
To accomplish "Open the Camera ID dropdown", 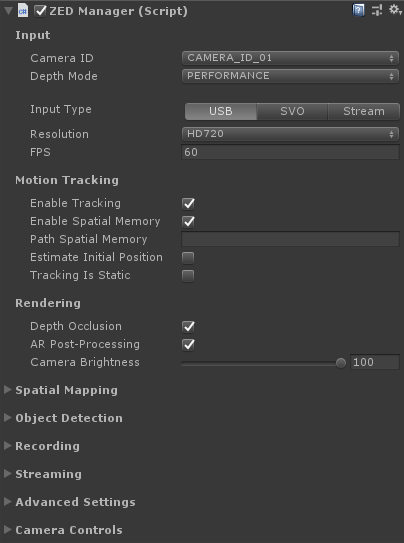I will 290,58.
